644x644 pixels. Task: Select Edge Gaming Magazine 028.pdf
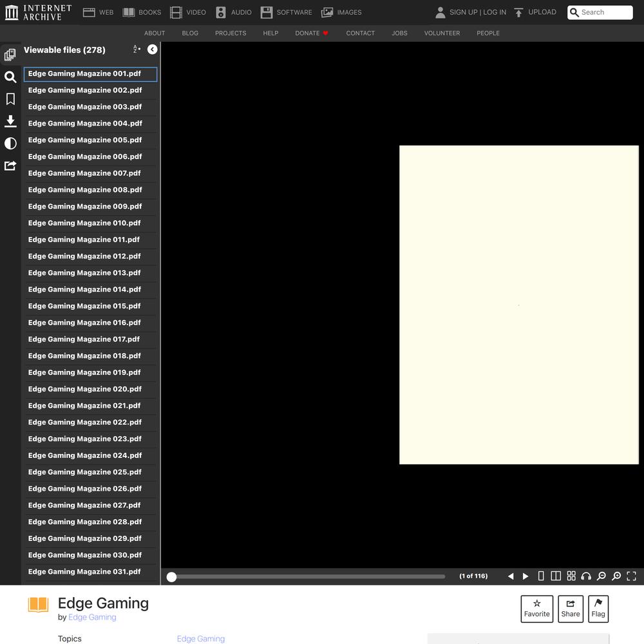pos(90,522)
